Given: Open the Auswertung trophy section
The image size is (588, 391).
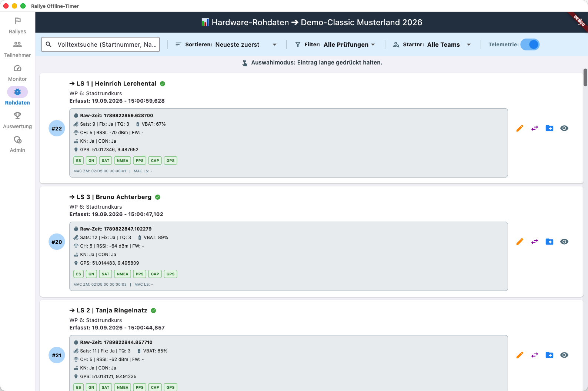Looking at the screenshot, I should 17,120.
